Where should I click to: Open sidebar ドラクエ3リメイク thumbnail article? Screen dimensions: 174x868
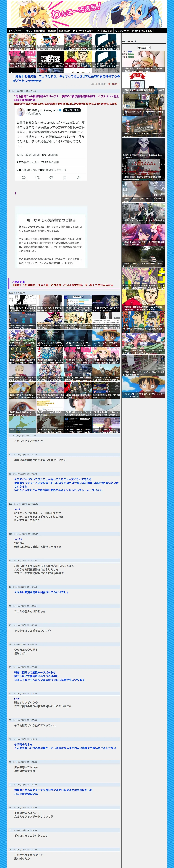(144, 105)
